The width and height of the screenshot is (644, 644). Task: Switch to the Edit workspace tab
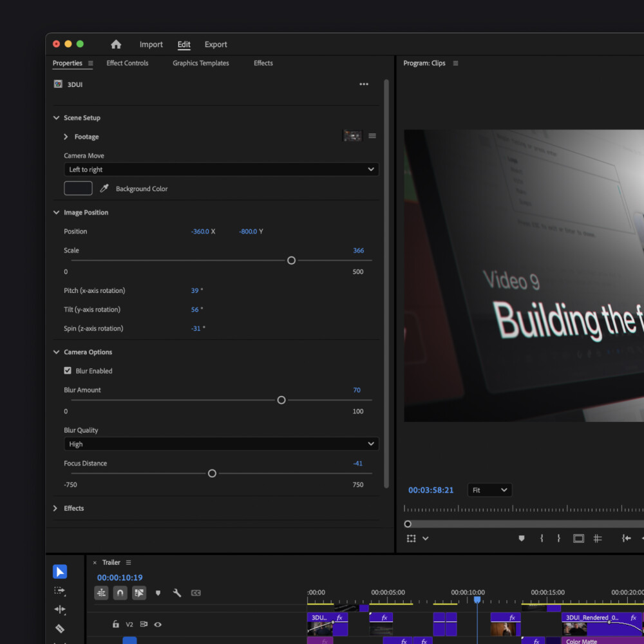(184, 44)
